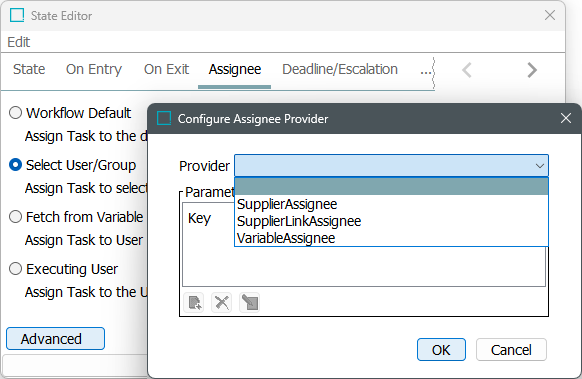The height and width of the screenshot is (379, 582).
Task: Confirm with the OK button
Action: (x=441, y=350)
